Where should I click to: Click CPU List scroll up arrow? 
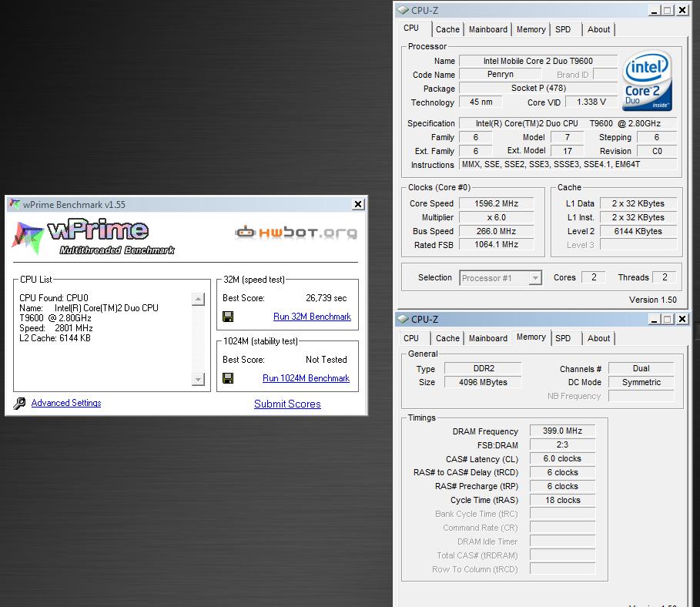[198, 299]
